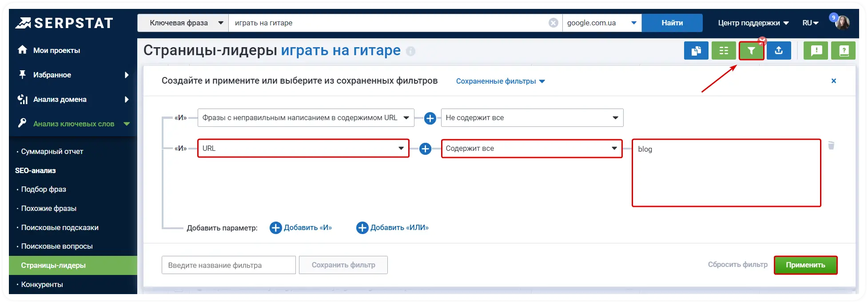Open user profile avatar
Viewport: 868px width, 303px height.
coord(842,23)
